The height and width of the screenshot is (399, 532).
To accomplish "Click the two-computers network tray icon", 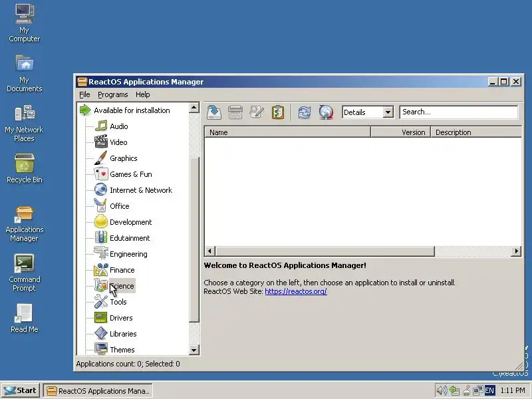I will pos(477,390).
